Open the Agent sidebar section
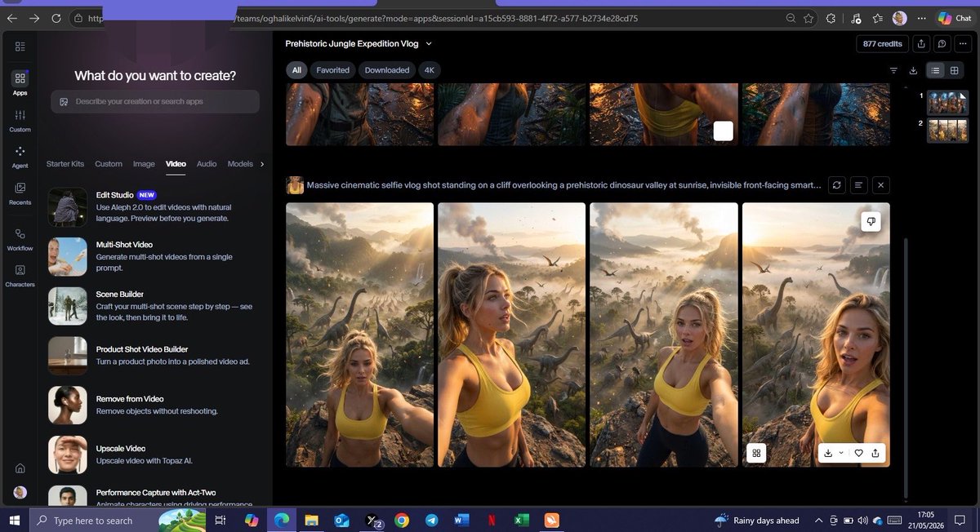The image size is (980, 532). pyautogui.click(x=20, y=157)
